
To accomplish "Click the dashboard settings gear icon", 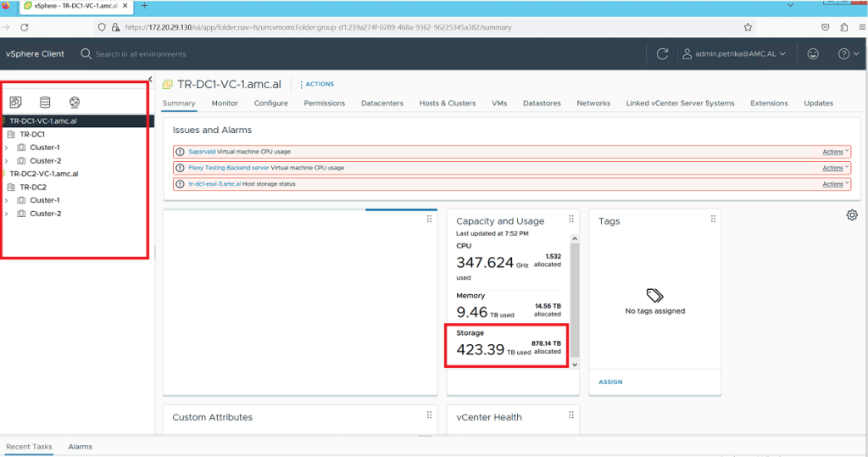I will coord(852,215).
